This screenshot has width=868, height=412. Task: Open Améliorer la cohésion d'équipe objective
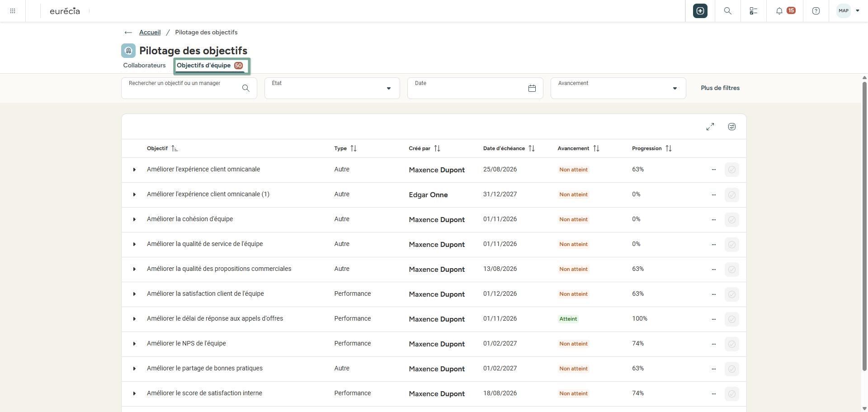coord(190,219)
